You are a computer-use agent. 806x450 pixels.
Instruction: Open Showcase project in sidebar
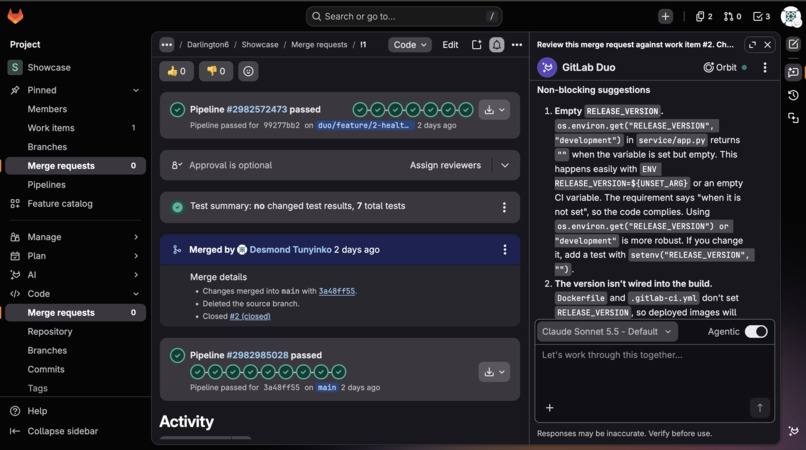click(x=75, y=67)
